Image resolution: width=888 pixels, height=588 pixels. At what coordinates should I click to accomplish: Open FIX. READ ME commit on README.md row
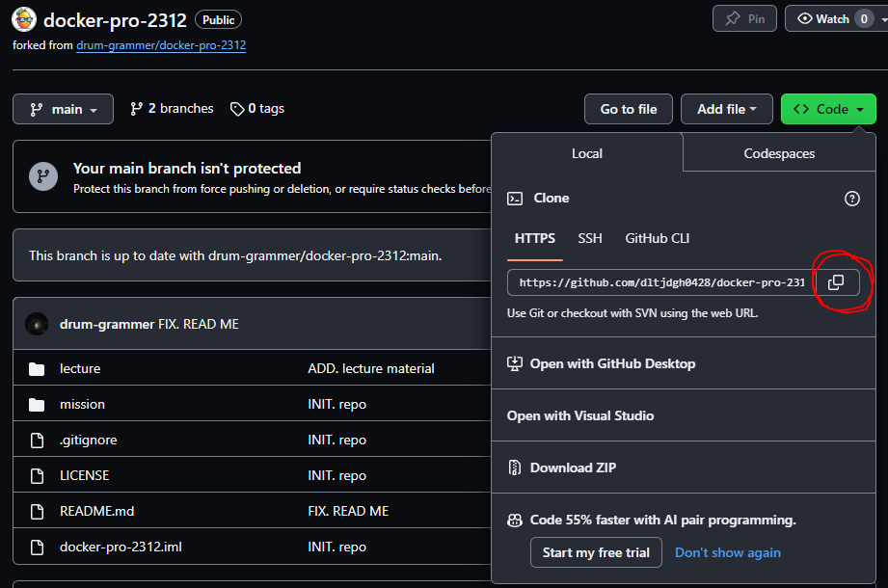click(x=348, y=512)
